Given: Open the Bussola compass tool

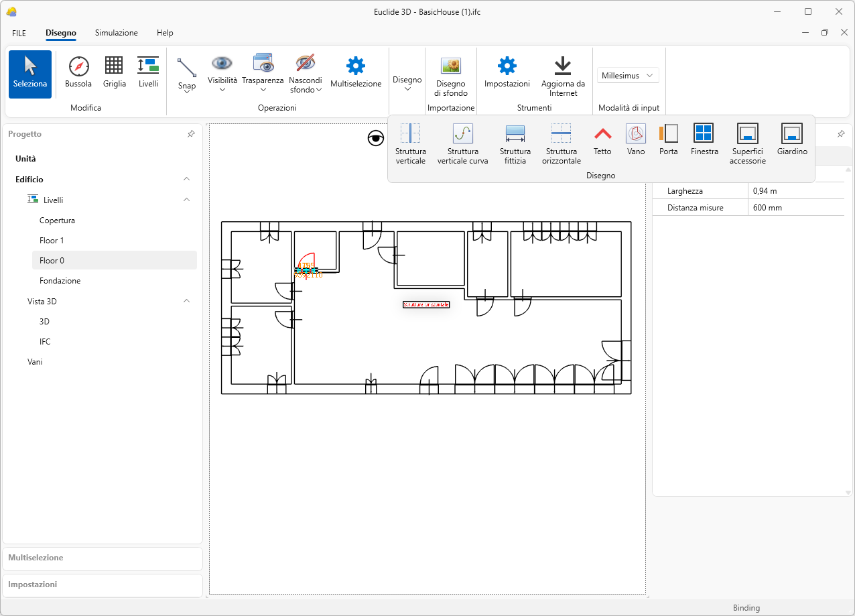Looking at the screenshot, I should pyautogui.click(x=78, y=72).
